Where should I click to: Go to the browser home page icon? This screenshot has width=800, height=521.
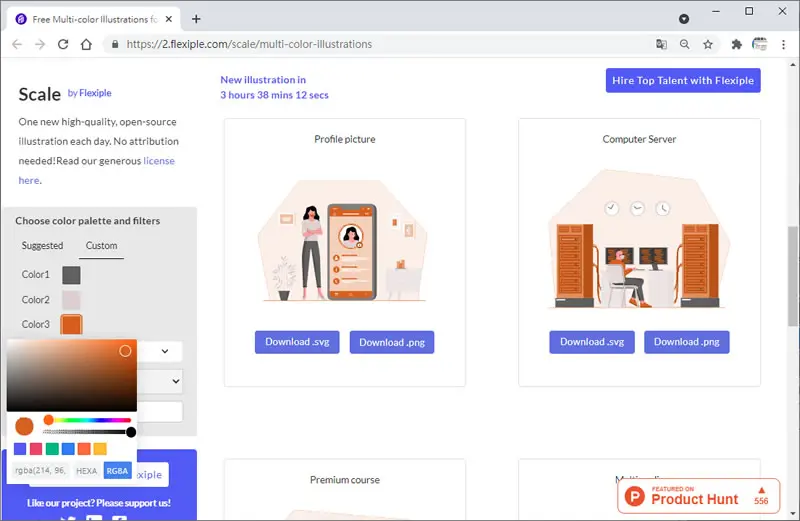tap(86, 44)
